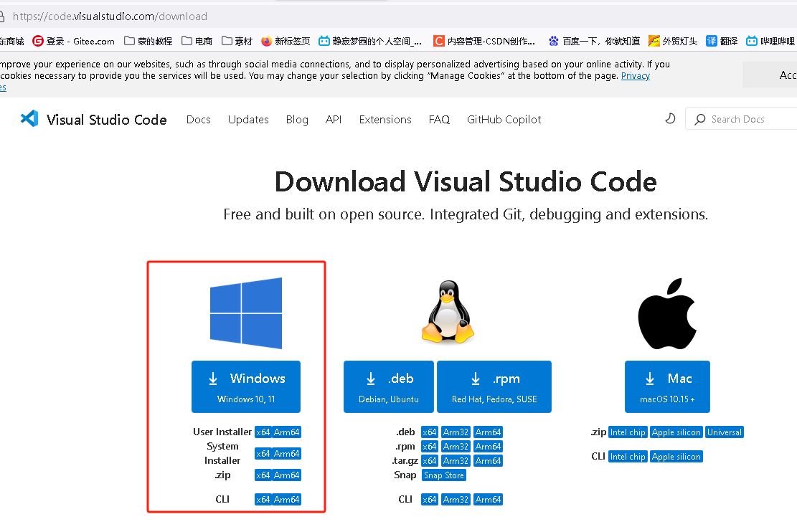Select Linux CLI Arm32 download
The height and width of the screenshot is (532, 797).
456,500
